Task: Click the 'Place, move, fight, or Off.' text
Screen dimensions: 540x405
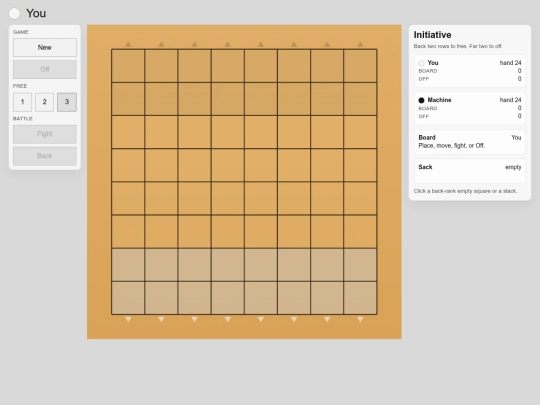Action: 451,146
